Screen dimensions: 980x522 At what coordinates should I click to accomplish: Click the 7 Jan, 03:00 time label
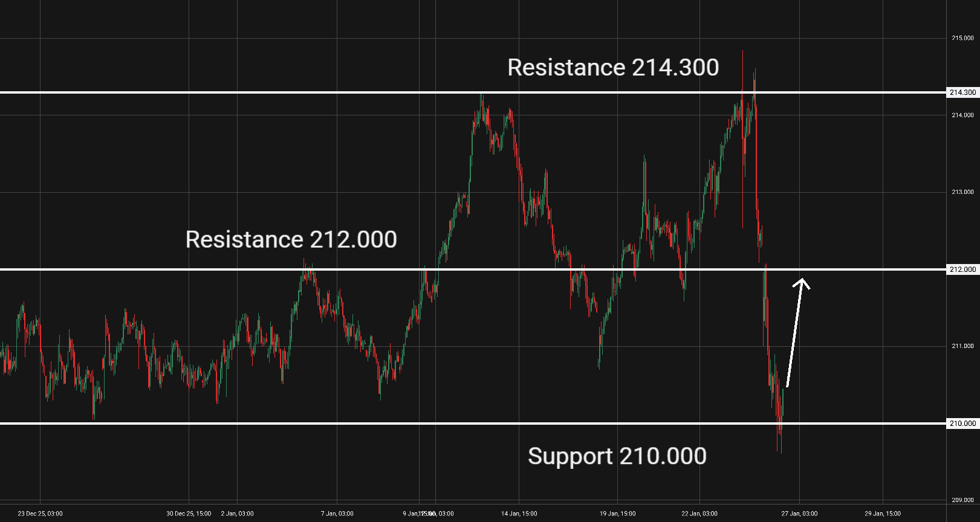tap(337, 514)
